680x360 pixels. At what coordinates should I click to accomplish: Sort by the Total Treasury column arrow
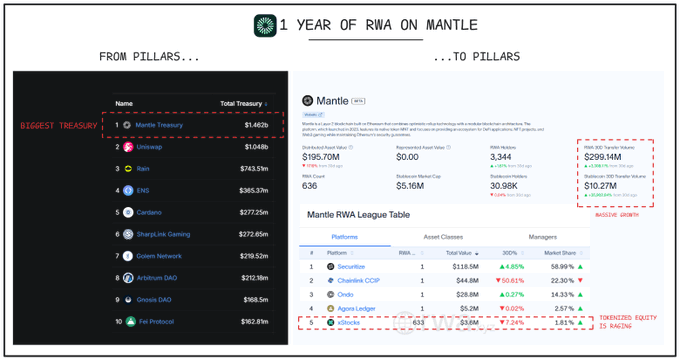tap(266, 104)
